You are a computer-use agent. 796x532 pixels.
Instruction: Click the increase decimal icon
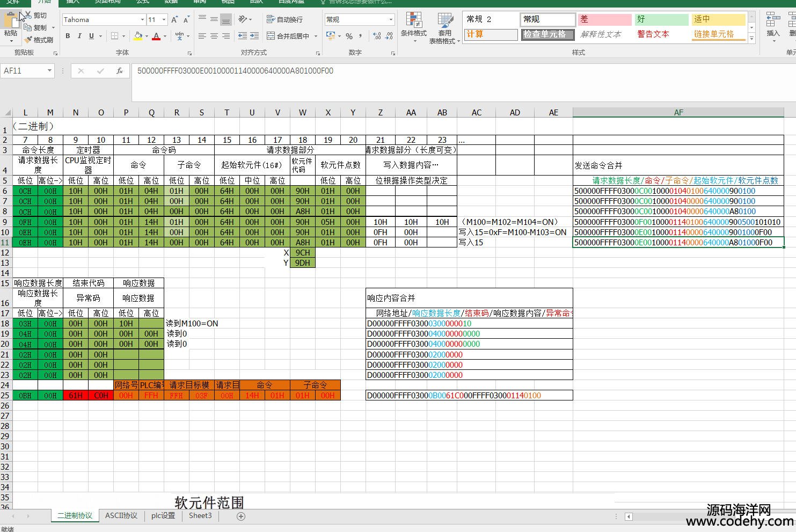377,36
